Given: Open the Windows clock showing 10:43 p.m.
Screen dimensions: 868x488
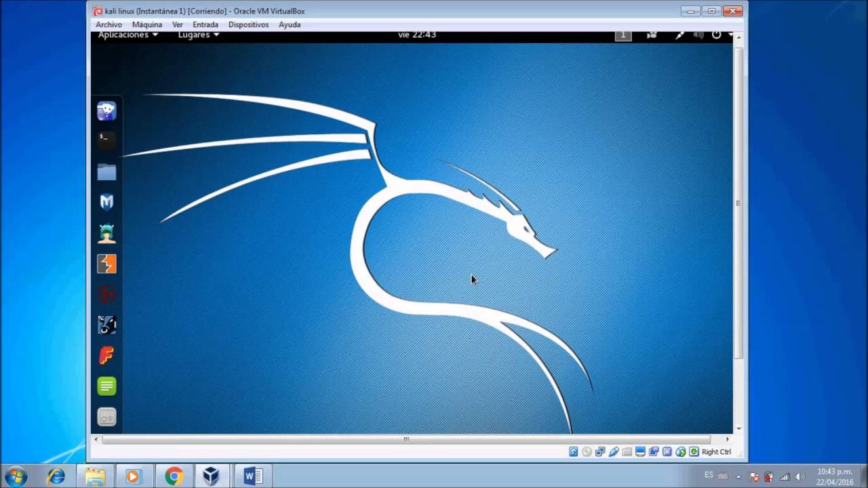Looking at the screenshot, I should pos(835,476).
